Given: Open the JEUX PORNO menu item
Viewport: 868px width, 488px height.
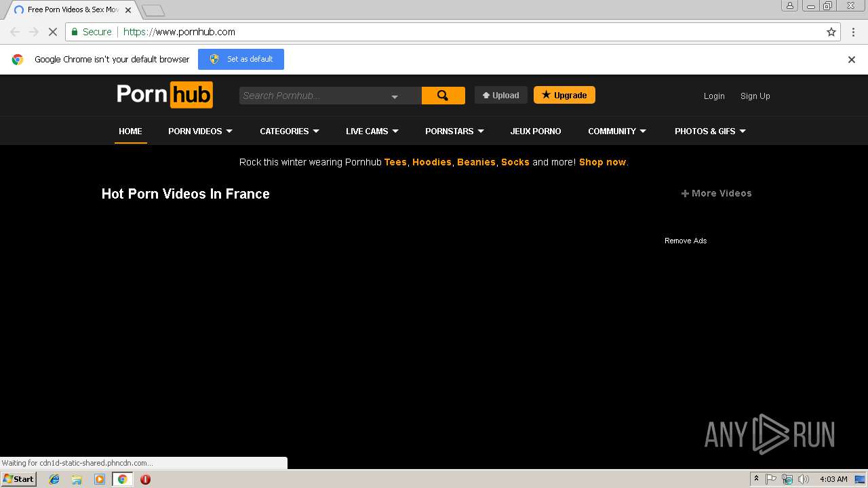Looking at the screenshot, I should (536, 131).
